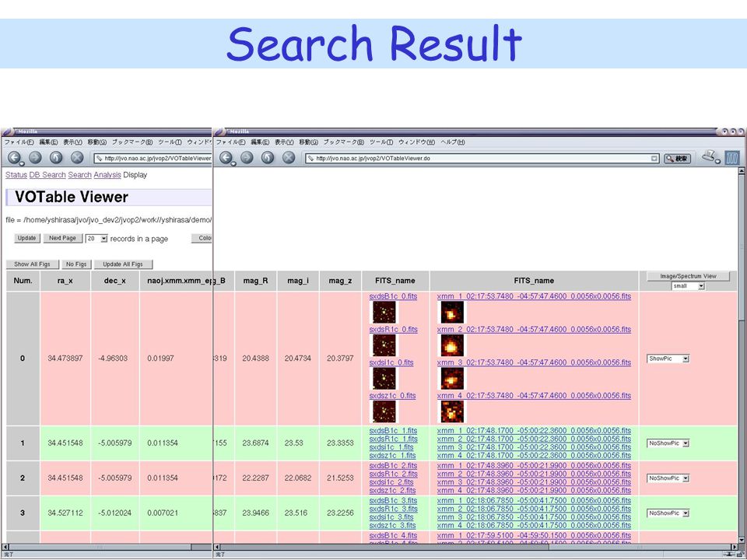Click the Image/Spectrum View button
Image resolution: width=747 pixels, height=560 pixels.
click(688, 276)
